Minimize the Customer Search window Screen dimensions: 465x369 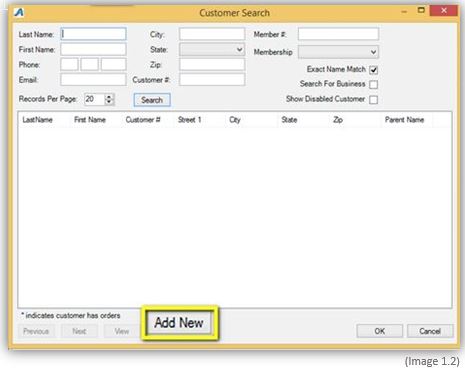coord(404,11)
